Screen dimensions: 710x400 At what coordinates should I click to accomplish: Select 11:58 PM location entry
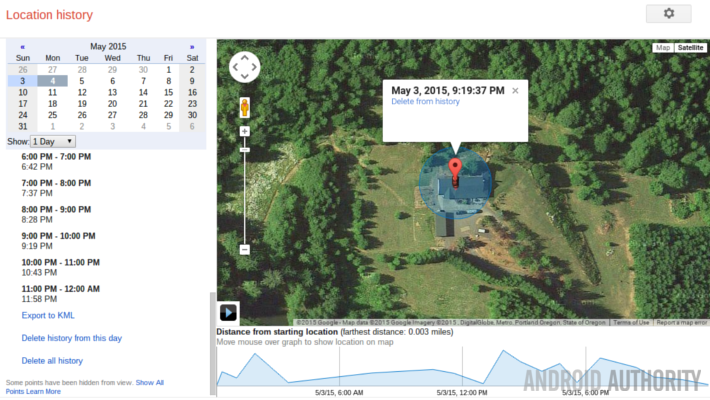pos(39,299)
